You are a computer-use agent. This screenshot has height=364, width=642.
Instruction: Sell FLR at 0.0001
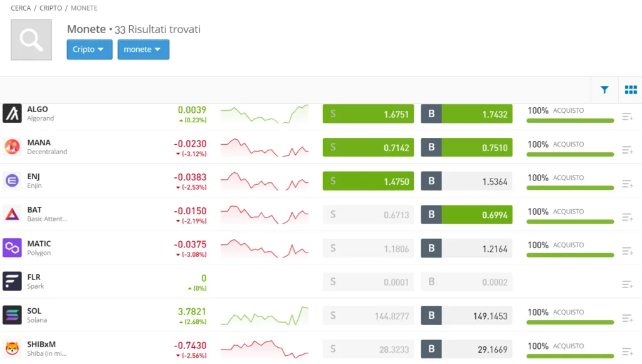tap(368, 282)
